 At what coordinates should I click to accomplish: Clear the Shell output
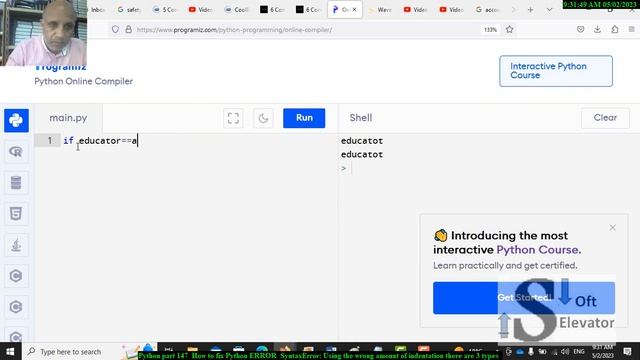[605, 118]
